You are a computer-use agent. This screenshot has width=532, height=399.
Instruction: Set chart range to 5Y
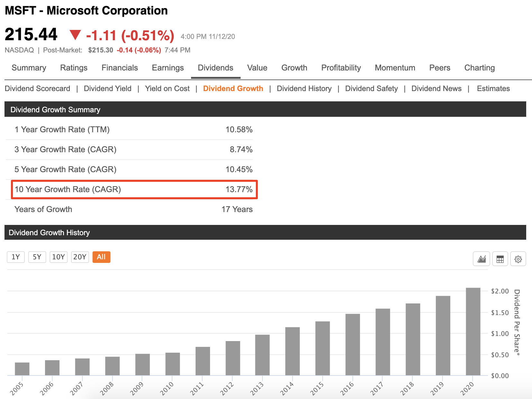click(x=37, y=257)
